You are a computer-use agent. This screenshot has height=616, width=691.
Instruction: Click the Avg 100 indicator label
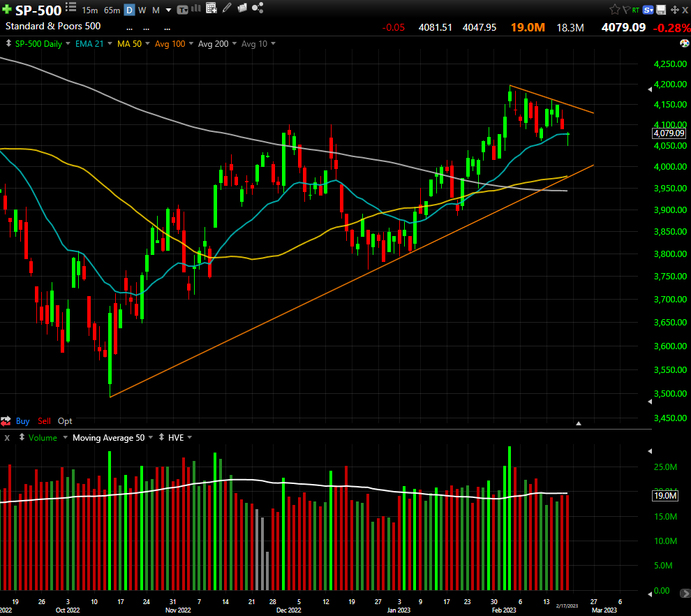170,44
